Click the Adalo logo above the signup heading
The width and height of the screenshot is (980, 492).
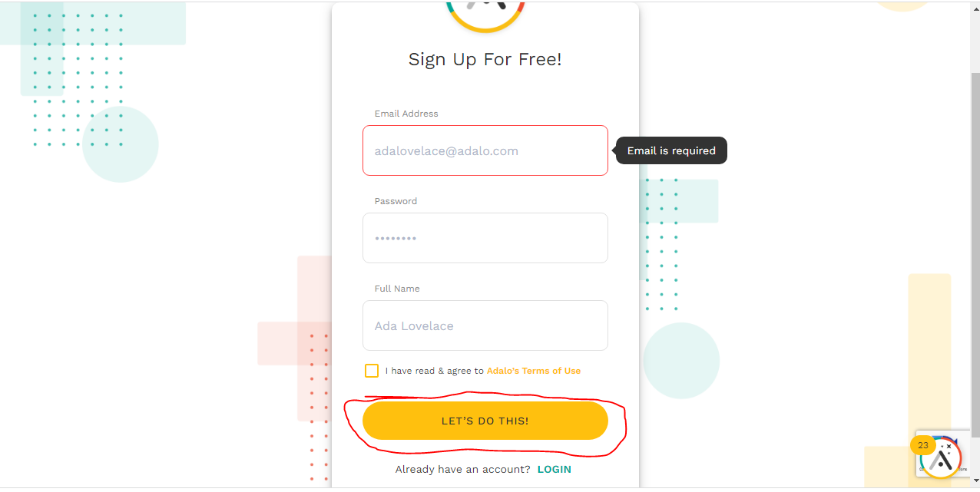(x=485, y=15)
